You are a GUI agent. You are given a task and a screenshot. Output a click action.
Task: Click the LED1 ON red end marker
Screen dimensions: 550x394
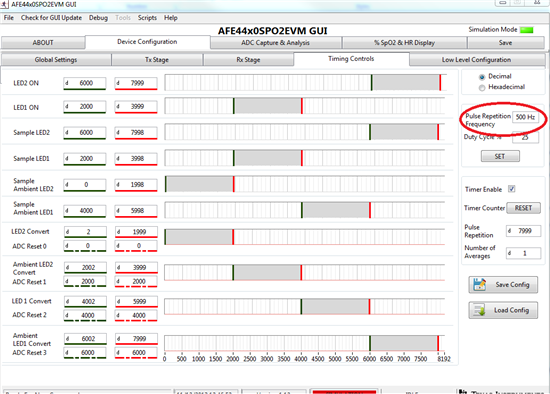pos(302,106)
